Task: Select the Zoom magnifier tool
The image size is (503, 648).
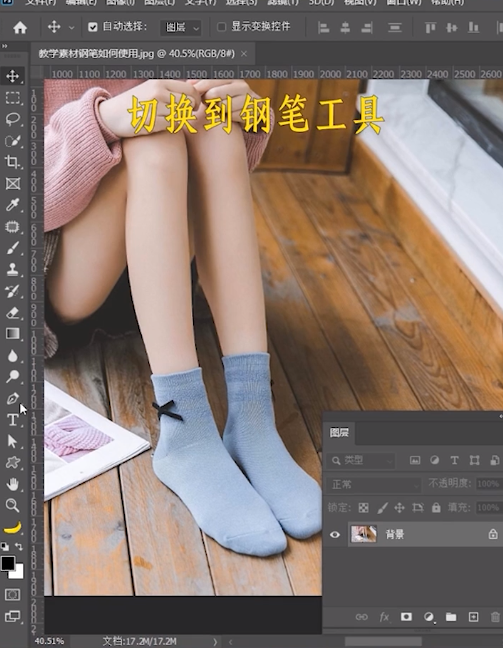Action: coord(12,505)
